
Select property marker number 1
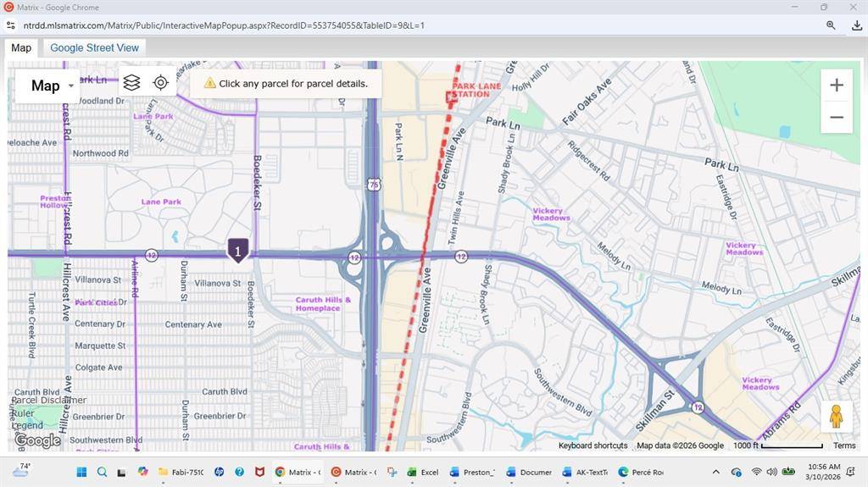click(x=238, y=250)
